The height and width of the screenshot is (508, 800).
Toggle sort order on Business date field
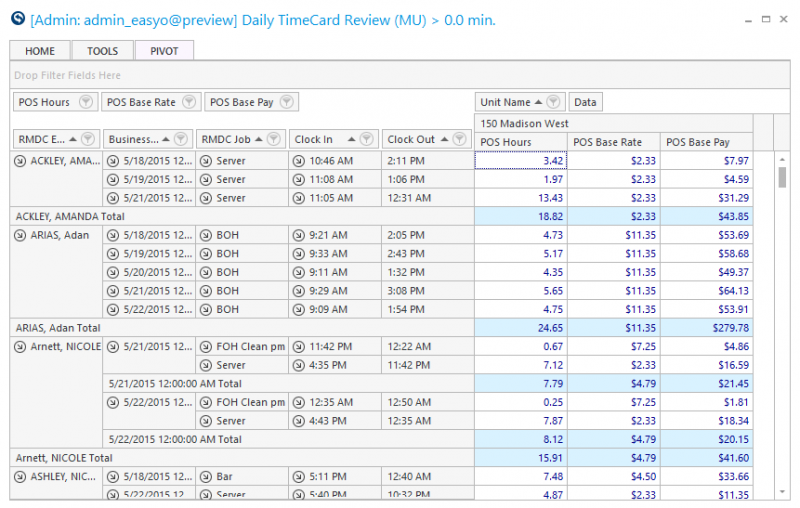coord(166,139)
